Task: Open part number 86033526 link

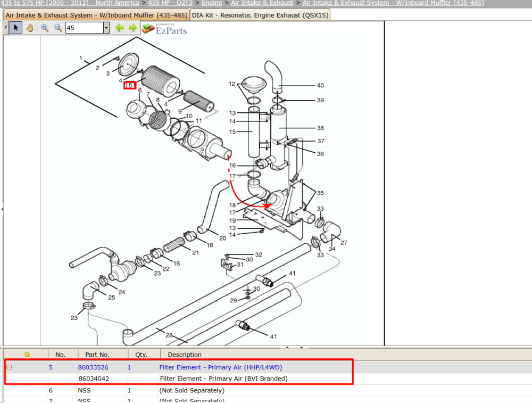Action: click(x=93, y=367)
